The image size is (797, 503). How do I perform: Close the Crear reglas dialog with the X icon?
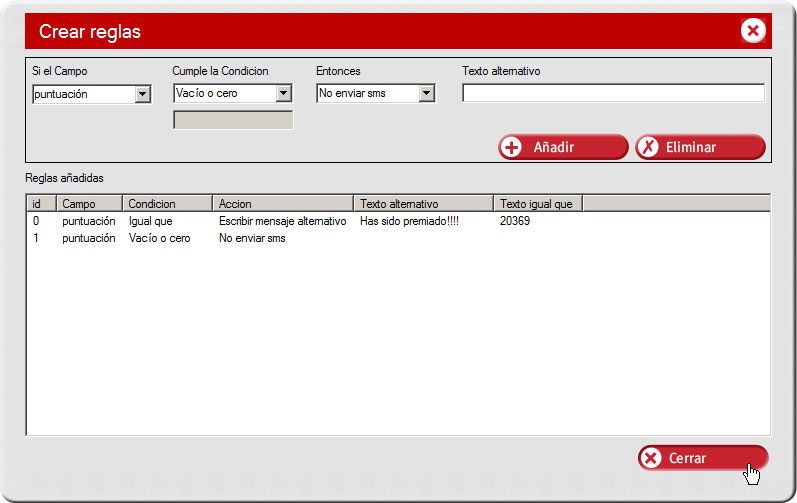click(753, 31)
